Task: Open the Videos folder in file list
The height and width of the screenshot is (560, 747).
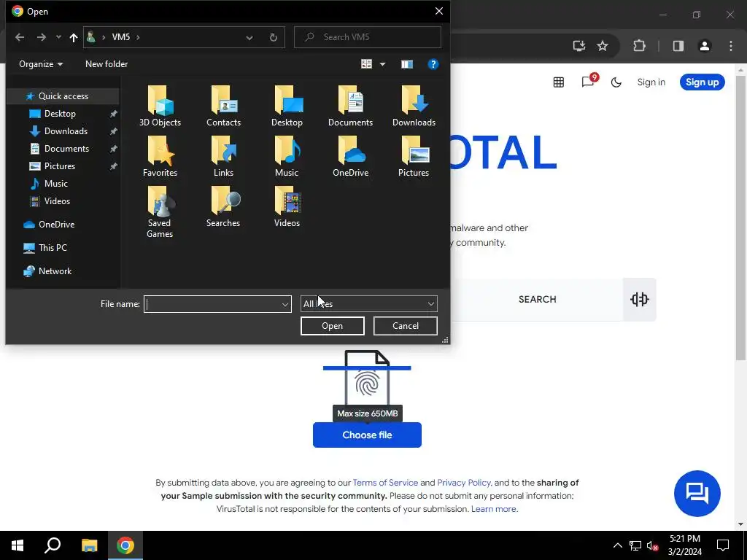Action: [287, 206]
